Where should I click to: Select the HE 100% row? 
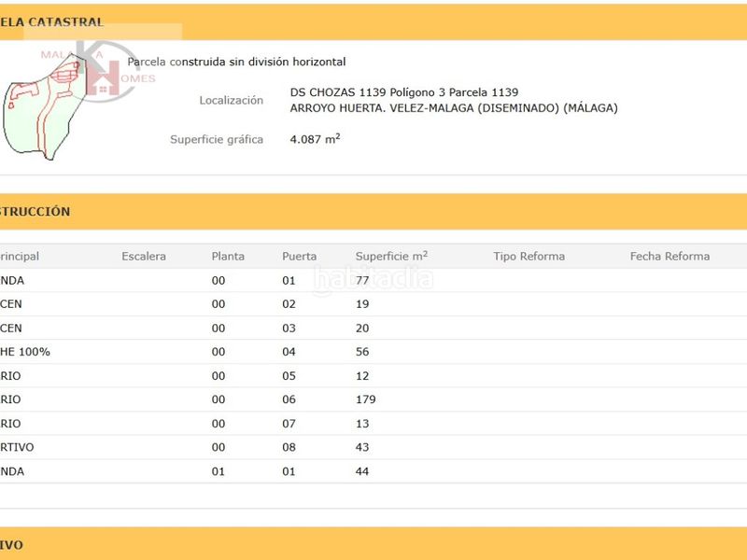click(x=373, y=352)
